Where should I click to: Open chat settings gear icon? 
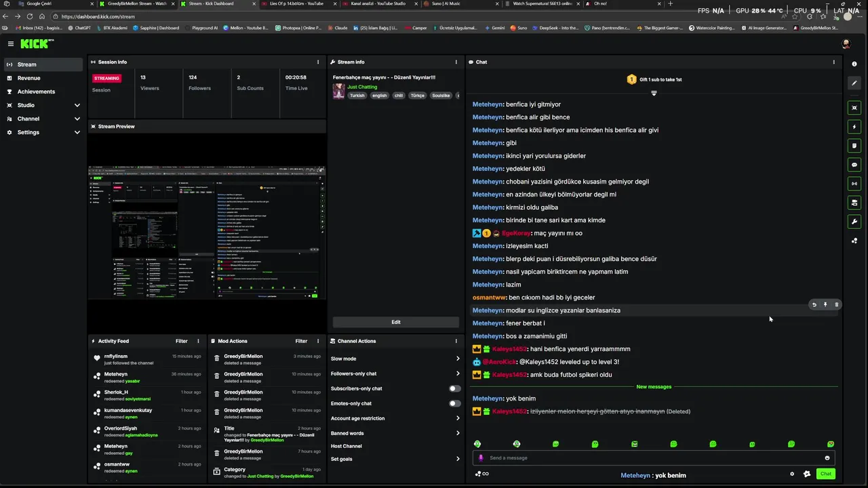tap(792, 474)
